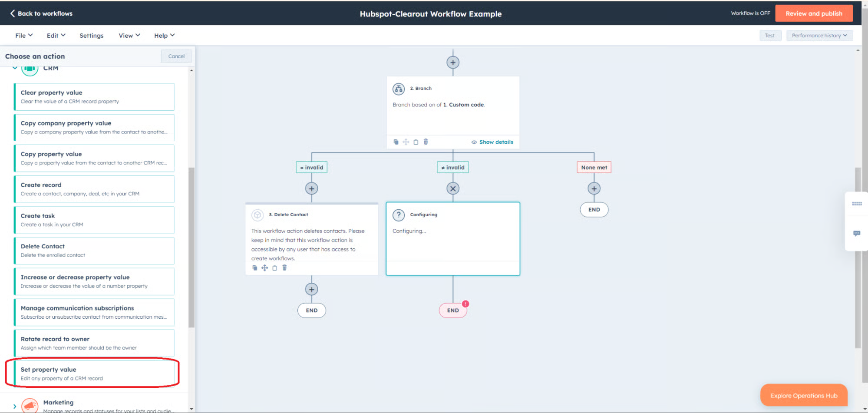Collapse the CRM actions section
Screen dimensions: 868x413
tap(15, 68)
